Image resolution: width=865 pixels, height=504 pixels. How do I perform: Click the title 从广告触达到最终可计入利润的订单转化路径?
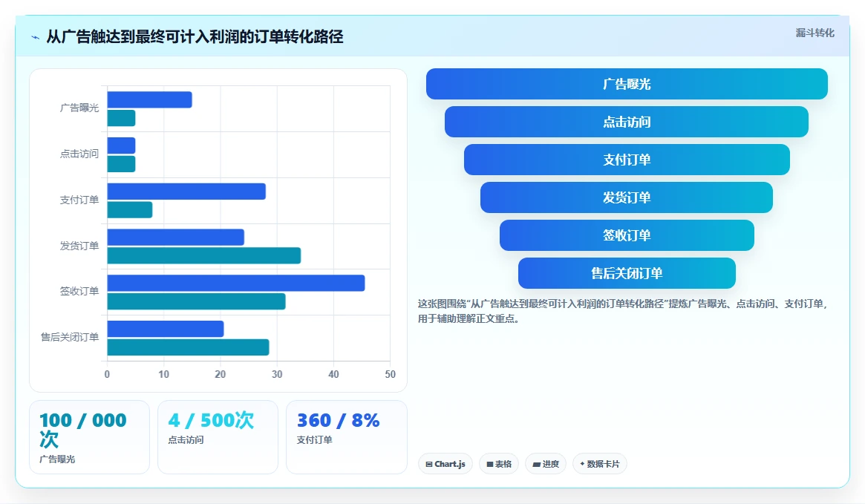[x=195, y=37]
